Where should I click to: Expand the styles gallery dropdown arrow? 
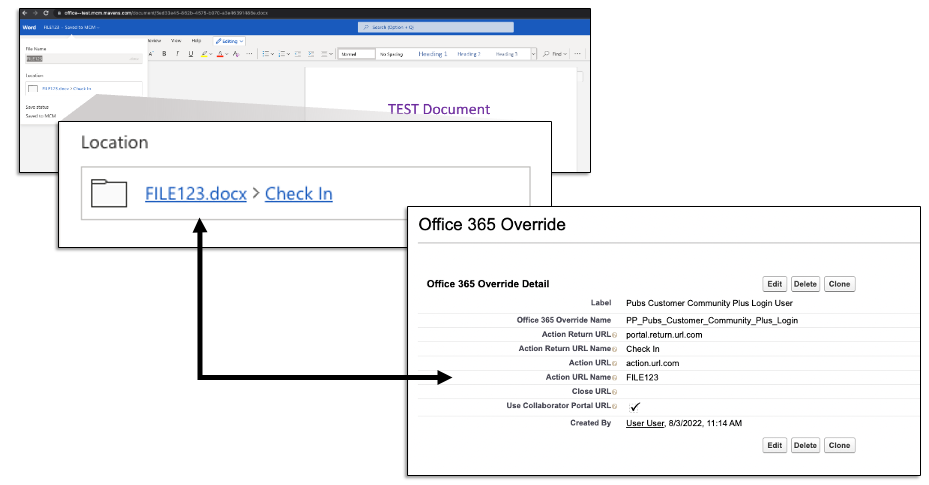point(532,54)
